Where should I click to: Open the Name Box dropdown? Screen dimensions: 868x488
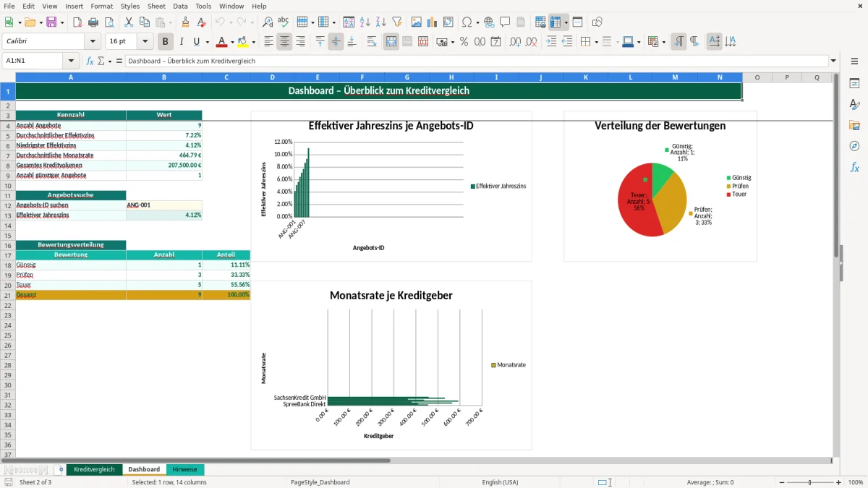[71, 61]
